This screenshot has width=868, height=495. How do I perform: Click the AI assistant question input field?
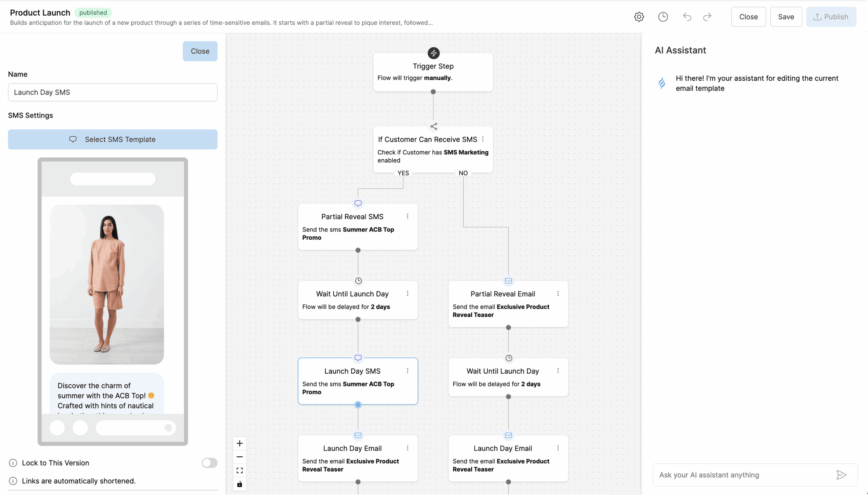click(x=731, y=475)
